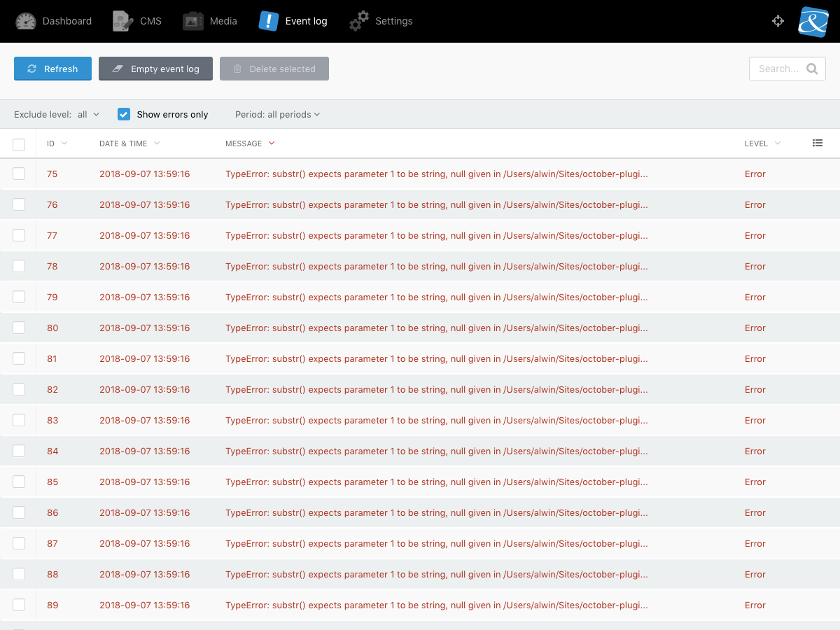Click the CMS puzzle icon
The width and height of the screenshot is (840, 630).
tap(123, 21)
